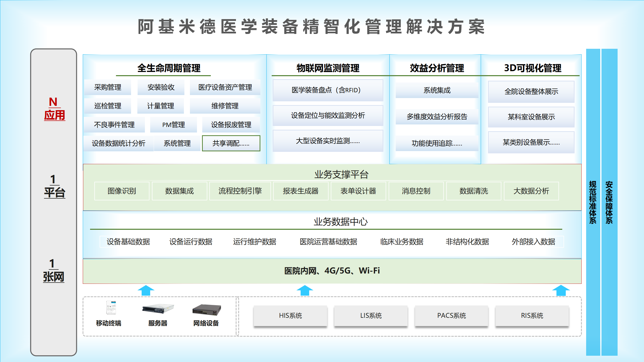The width and height of the screenshot is (644, 362).
Task: Expand the 大型设备实时监测…… entry
Action: [x=328, y=141]
